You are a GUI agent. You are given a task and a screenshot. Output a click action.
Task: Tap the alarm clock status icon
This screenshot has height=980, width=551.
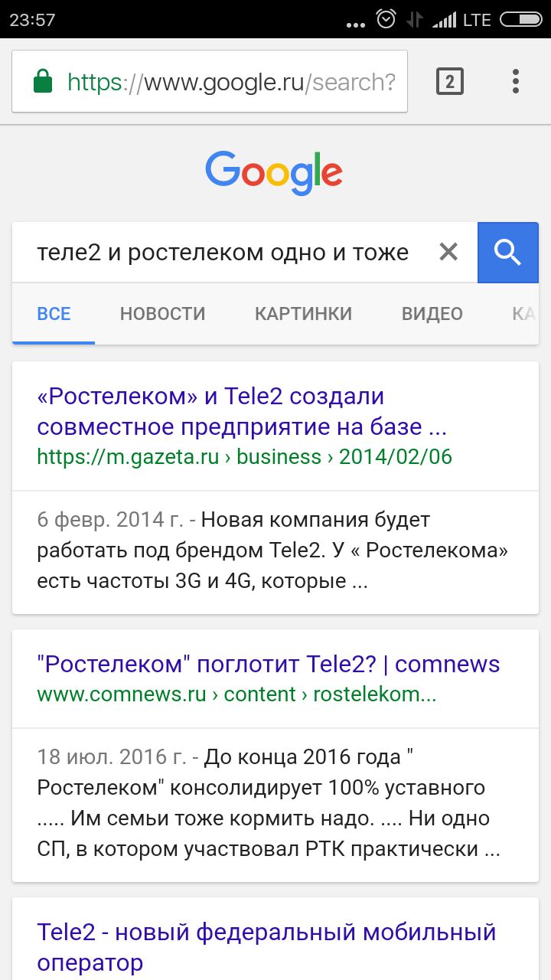tap(386, 19)
